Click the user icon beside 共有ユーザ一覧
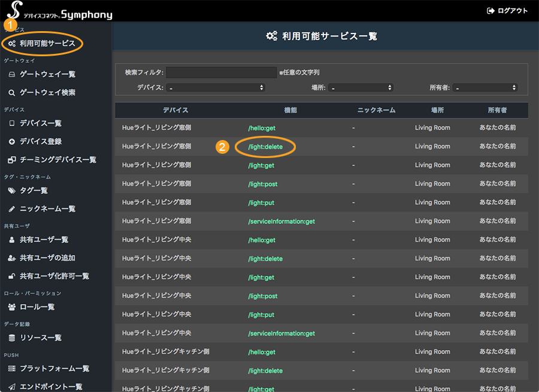Viewport: 539px width, 392px height. (x=12, y=240)
